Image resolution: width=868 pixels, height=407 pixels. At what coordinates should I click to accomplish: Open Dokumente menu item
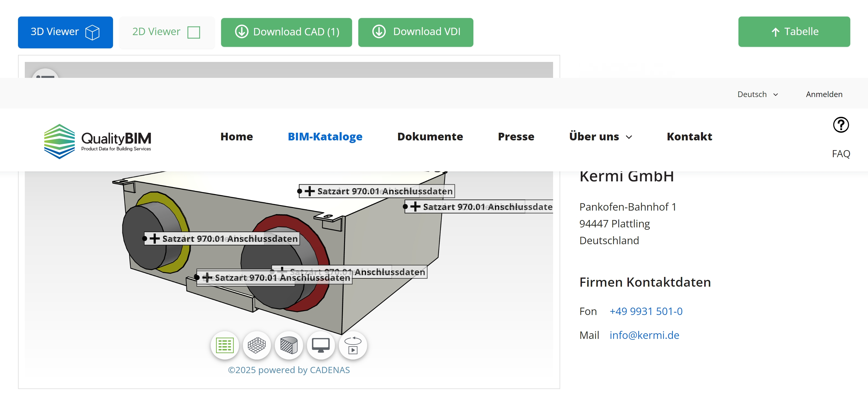430,136
